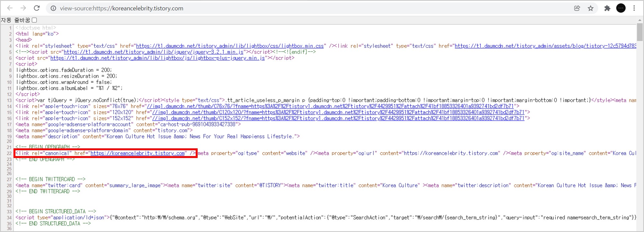Image resolution: width=644 pixels, height=232 pixels.
Task: Click the meta description content line
Action: coord(157,137)
